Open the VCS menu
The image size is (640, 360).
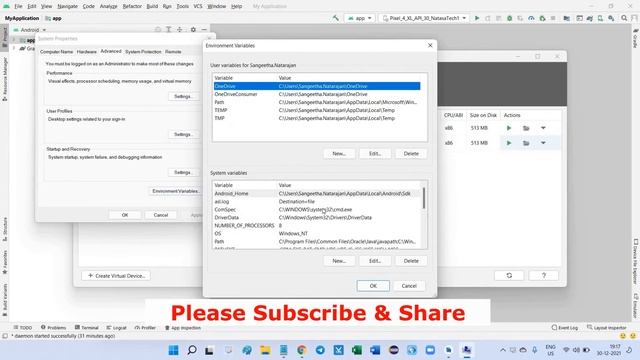tap(198, 6)
